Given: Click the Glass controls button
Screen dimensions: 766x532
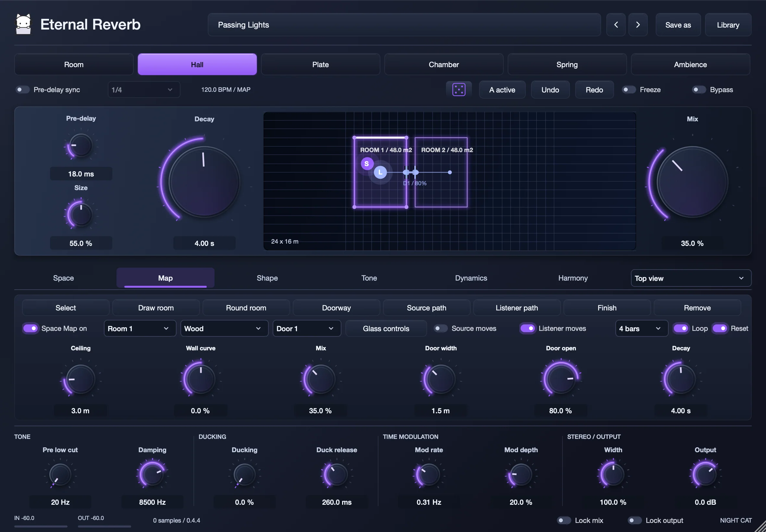Looking at the screenshot, I should pyautogui.click(x=386, y=328).
